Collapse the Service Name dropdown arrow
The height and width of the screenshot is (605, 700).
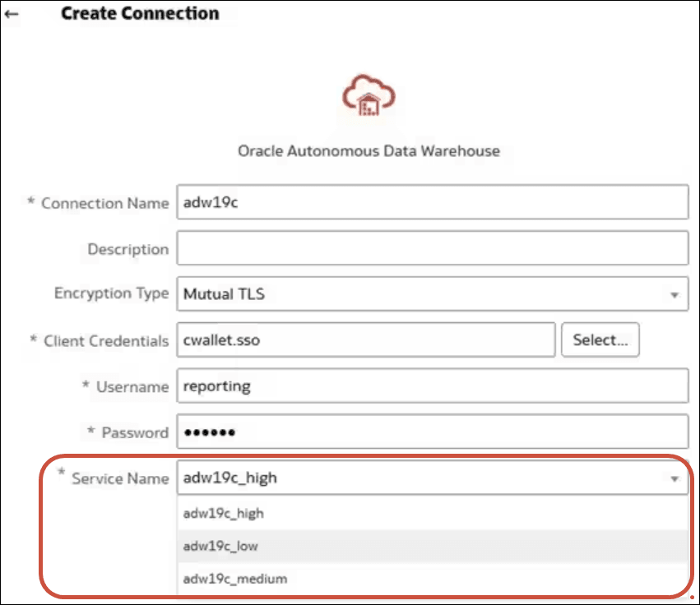[674, 479]
